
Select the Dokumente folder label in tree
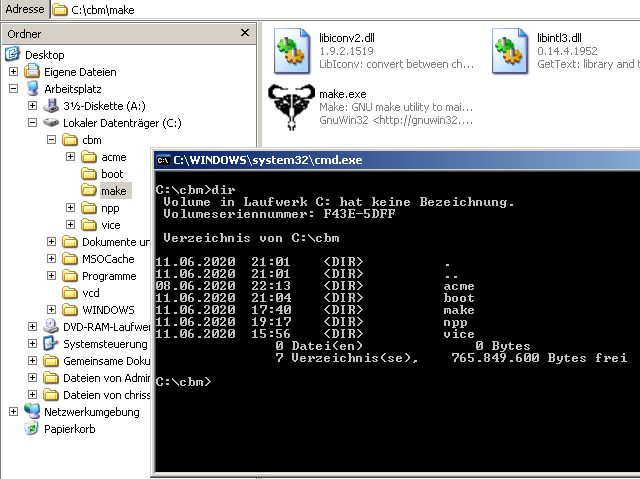(116, 242)
